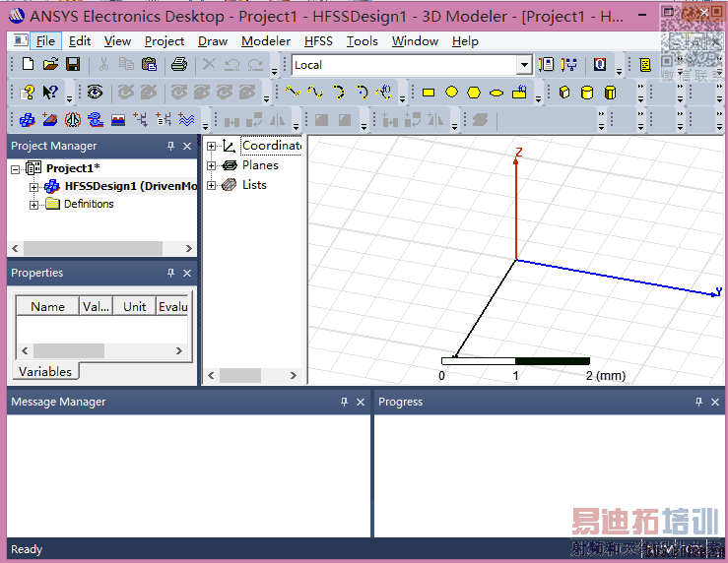Switch to the Variables tab
The height and width of the screenshot is (563, 728).
coord(45,371)
